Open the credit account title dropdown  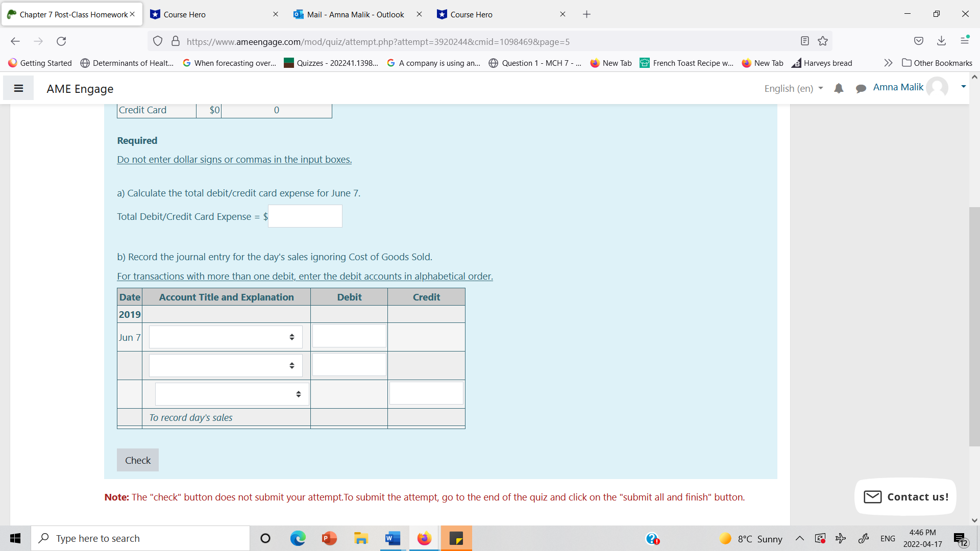tap(232, 394)
